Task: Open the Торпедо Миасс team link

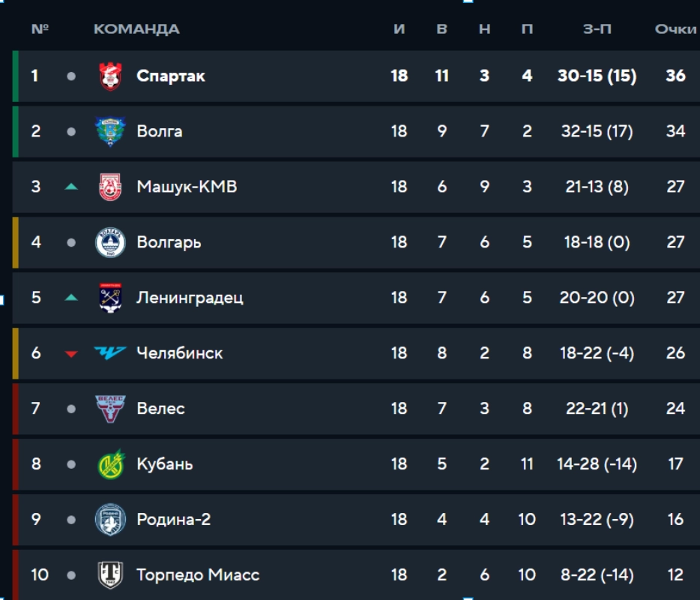Action: tap(198, 575)
